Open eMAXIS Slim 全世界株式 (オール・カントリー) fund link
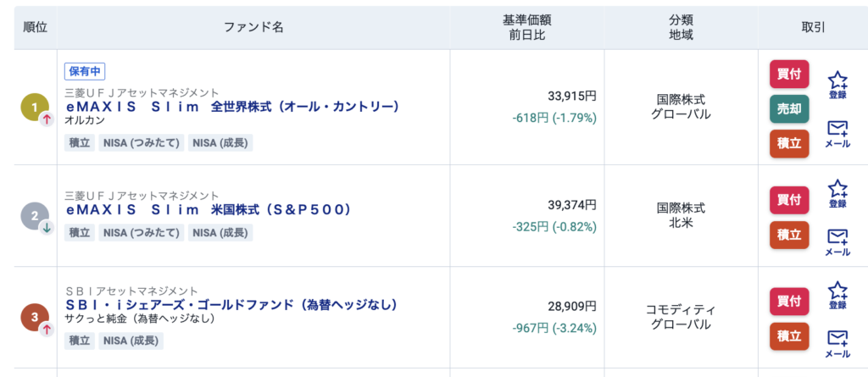 pyautogui.click(x=231, y=107)
